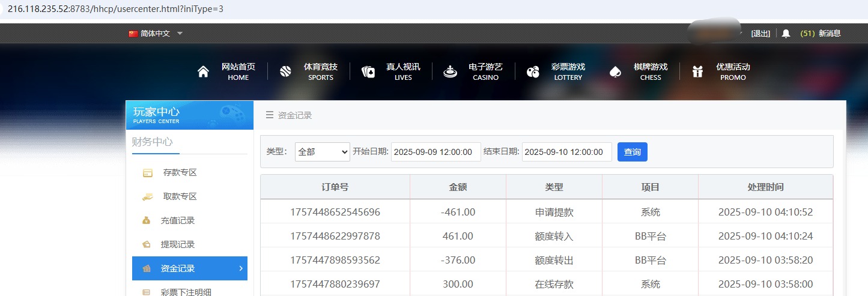The width and height of the screenshot is (868, 296).
Task: Click the 财务中心 section heading
Action: pos(152,142)
